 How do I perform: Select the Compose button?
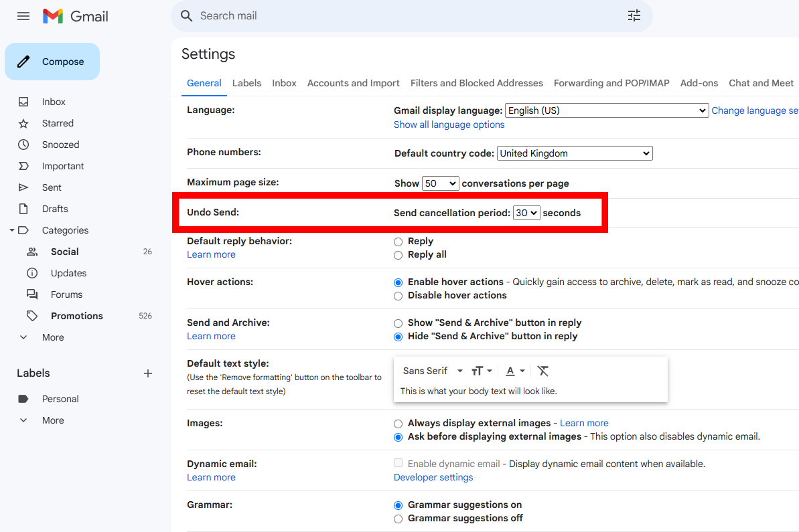(52, 61)
